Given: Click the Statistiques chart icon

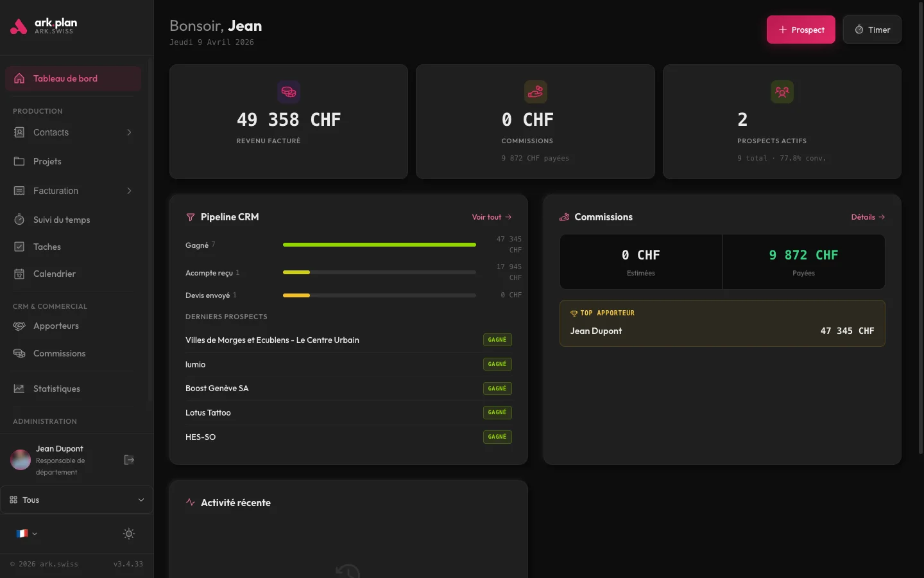Looking at the screenshot, I should pyautogui.click(x=19, y=389).
